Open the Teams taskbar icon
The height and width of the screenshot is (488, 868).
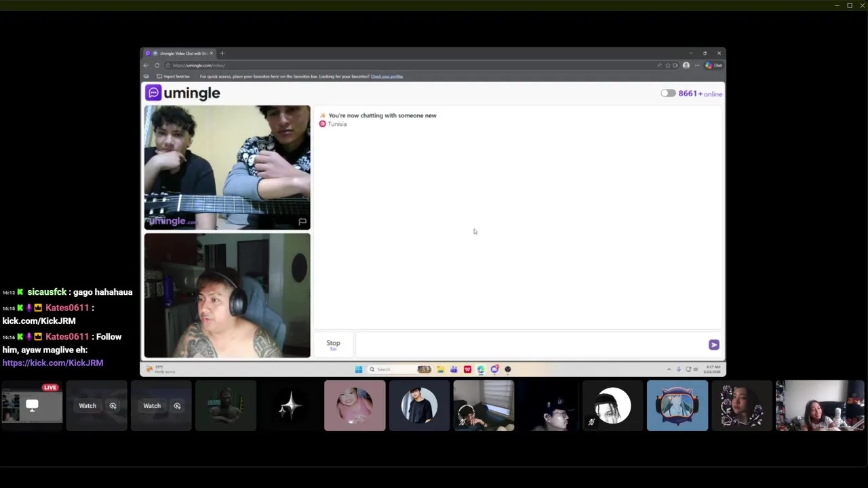(454, 369)
